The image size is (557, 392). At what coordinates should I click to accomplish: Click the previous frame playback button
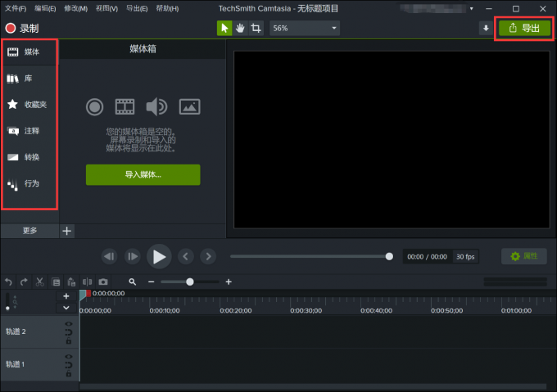(x=110, y=256)
